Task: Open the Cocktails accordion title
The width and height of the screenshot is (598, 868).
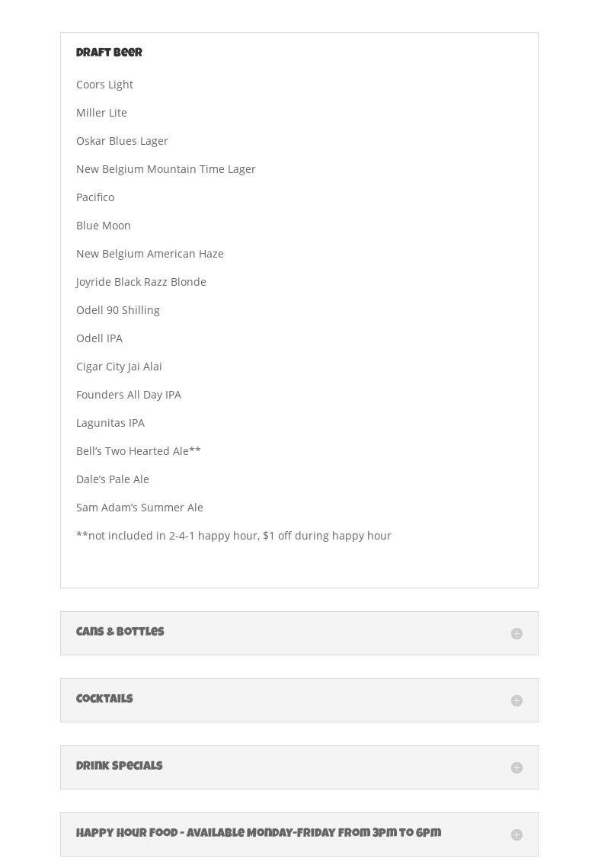Action: click(104, 700)
